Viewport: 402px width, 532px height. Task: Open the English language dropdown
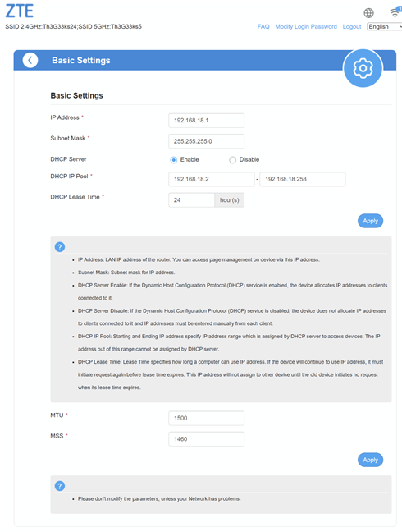[x=385, y=26]
